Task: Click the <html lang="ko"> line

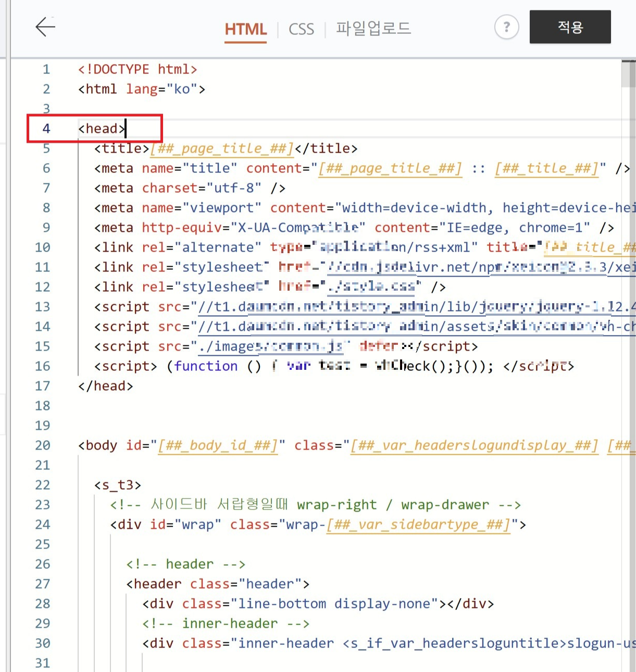Action: coord(142,89)
